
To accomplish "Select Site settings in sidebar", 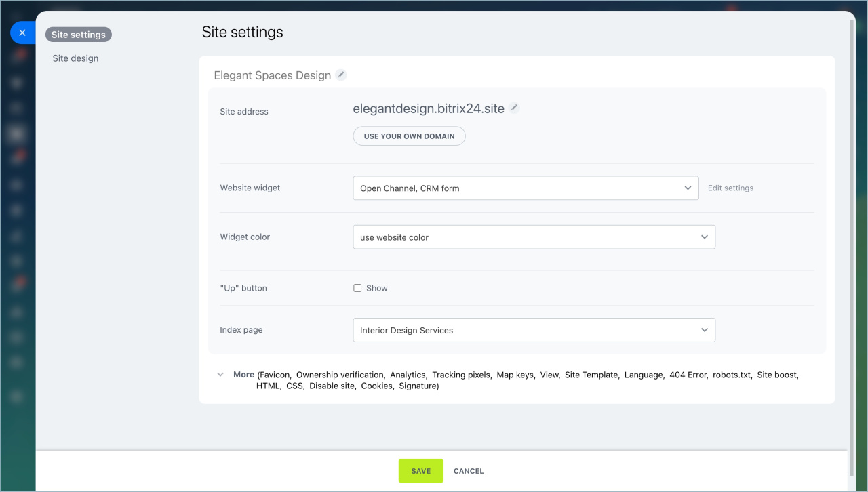I will coord(79,35).
